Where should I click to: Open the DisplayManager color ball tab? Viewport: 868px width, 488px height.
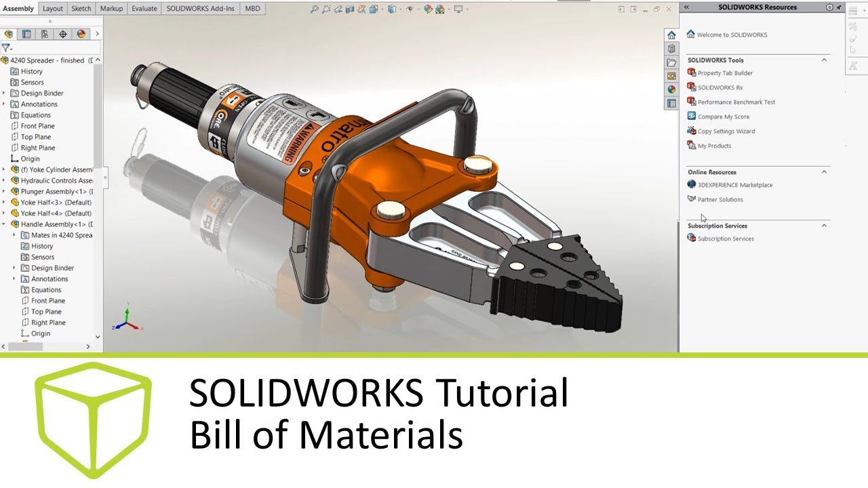(81, 34)
